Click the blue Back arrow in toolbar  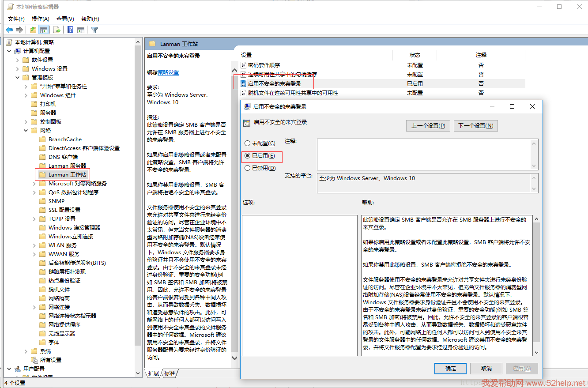point(9,30)
